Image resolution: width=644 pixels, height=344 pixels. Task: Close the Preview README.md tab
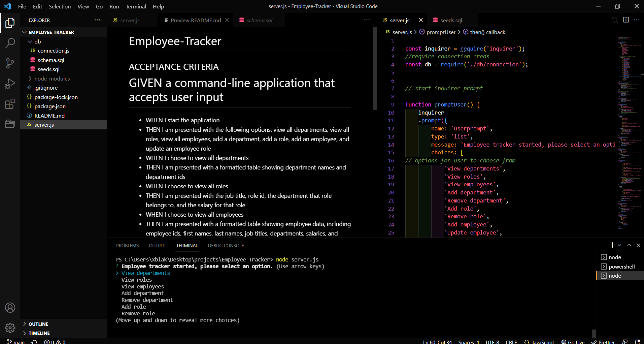point(227,20)
